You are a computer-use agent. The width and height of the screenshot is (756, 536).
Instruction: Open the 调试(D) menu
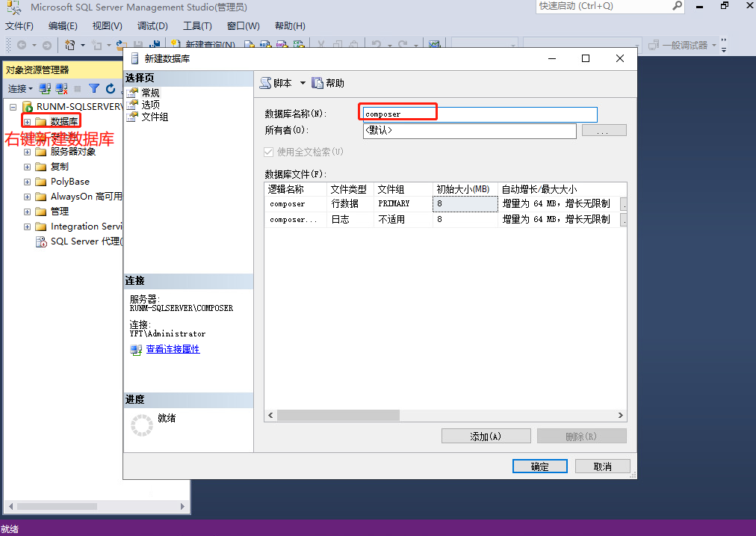click(x=152, y=26)
